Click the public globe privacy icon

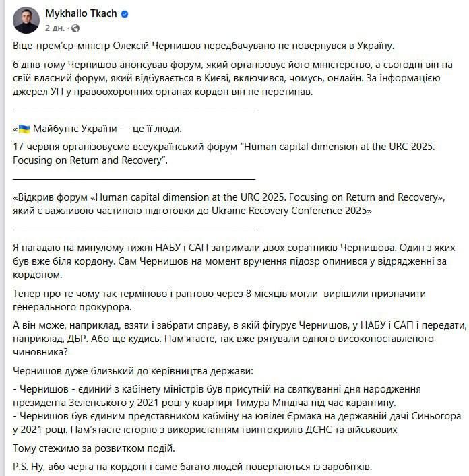coord(75,28)
